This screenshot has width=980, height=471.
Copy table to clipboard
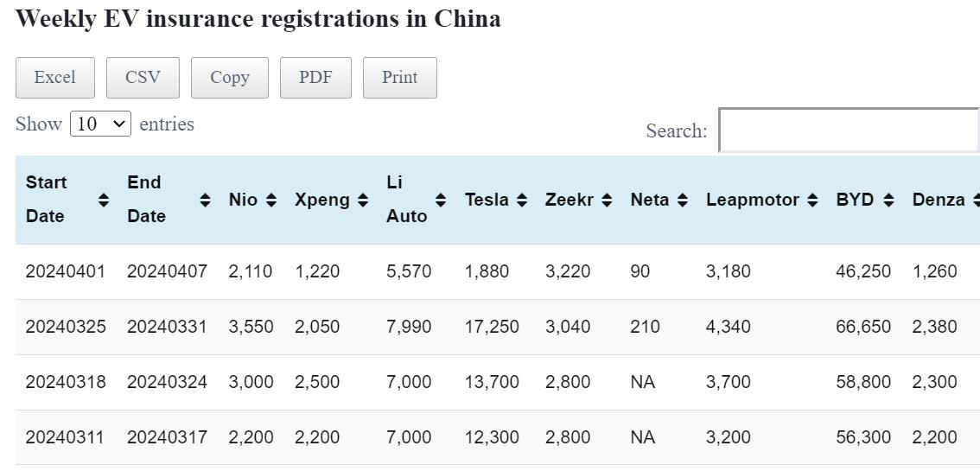point(230,78)
